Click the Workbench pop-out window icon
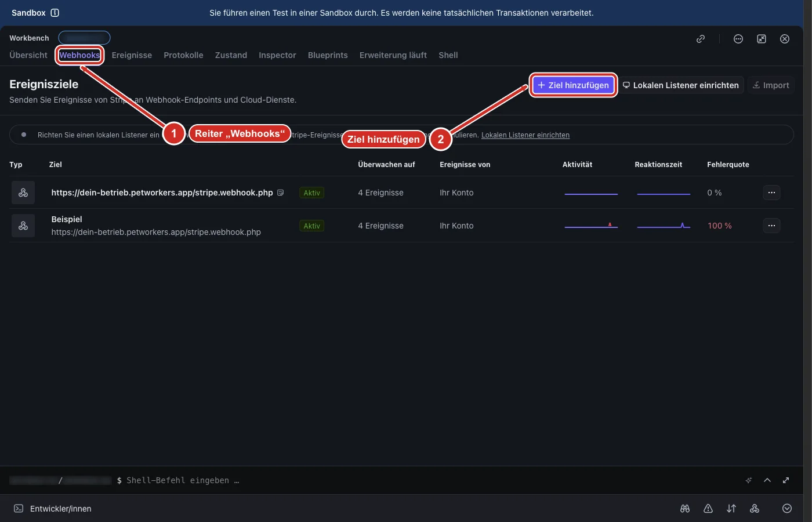 (762, 39)
